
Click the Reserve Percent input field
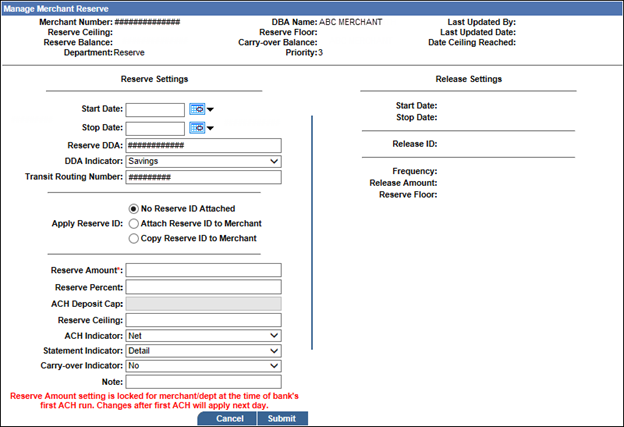pos(203,287)
